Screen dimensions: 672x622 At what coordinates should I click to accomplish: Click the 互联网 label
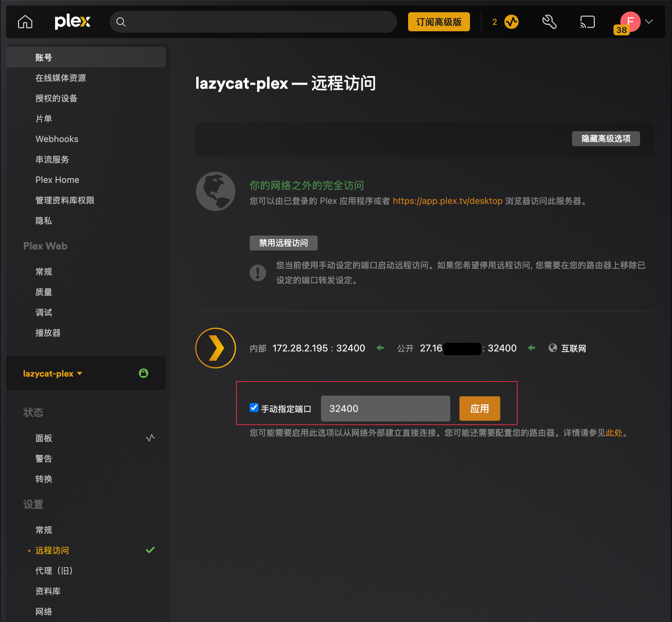tap(573, 348)
